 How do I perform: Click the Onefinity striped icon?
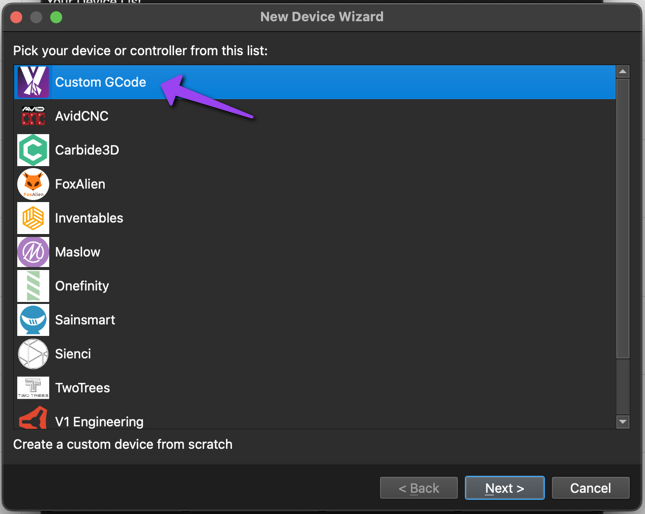[33, 286]
